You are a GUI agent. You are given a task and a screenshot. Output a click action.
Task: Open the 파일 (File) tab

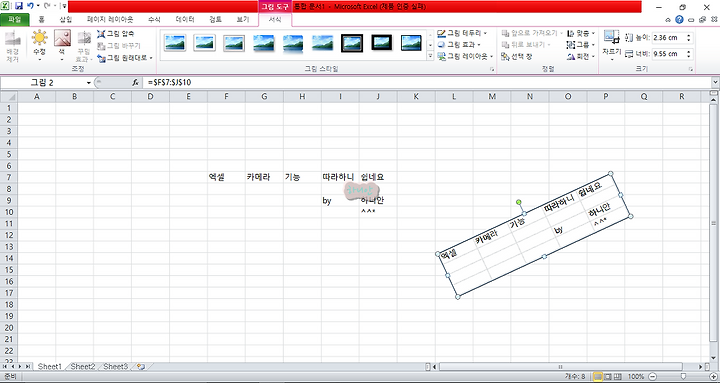(15, 20)
